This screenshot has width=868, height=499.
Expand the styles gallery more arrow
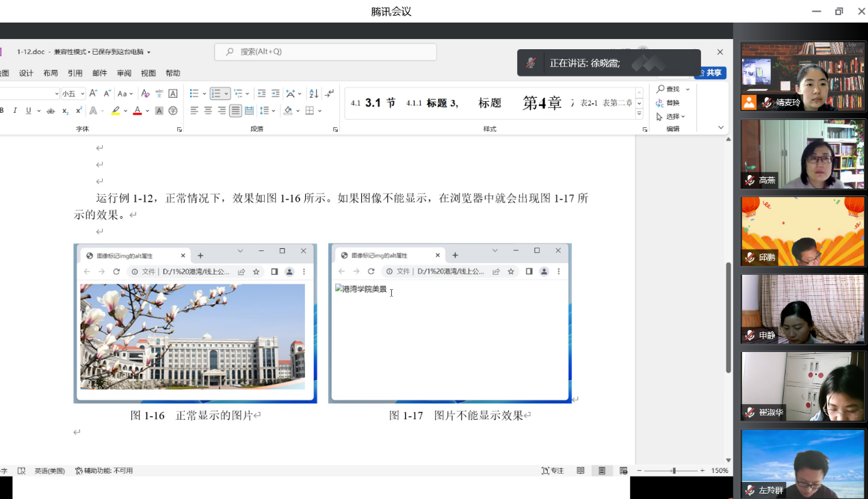click(640, 113)
